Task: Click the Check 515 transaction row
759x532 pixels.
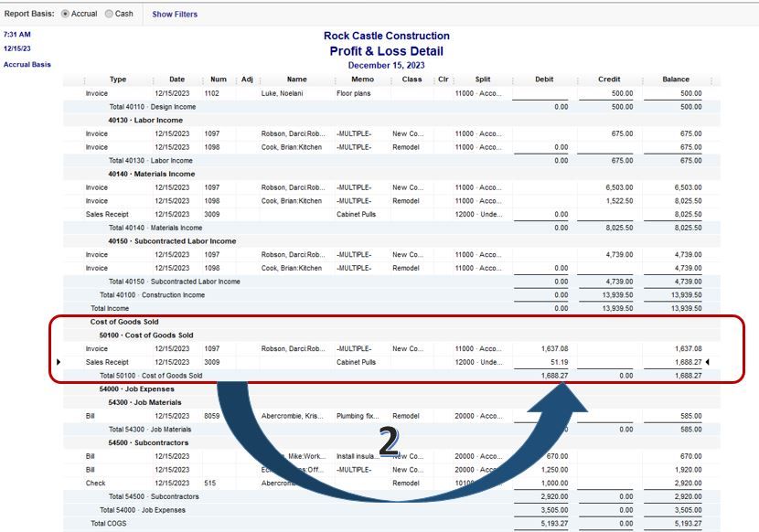Action: coord(391,484)
